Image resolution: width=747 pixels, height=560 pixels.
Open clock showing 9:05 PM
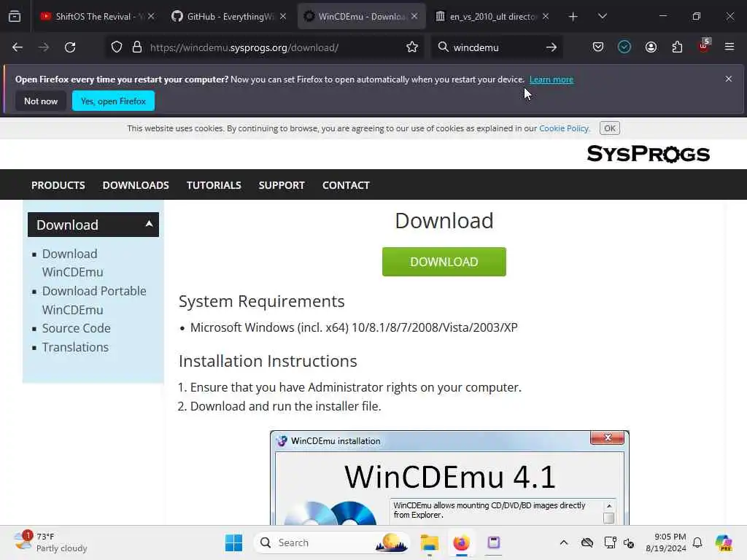(665, 542)
